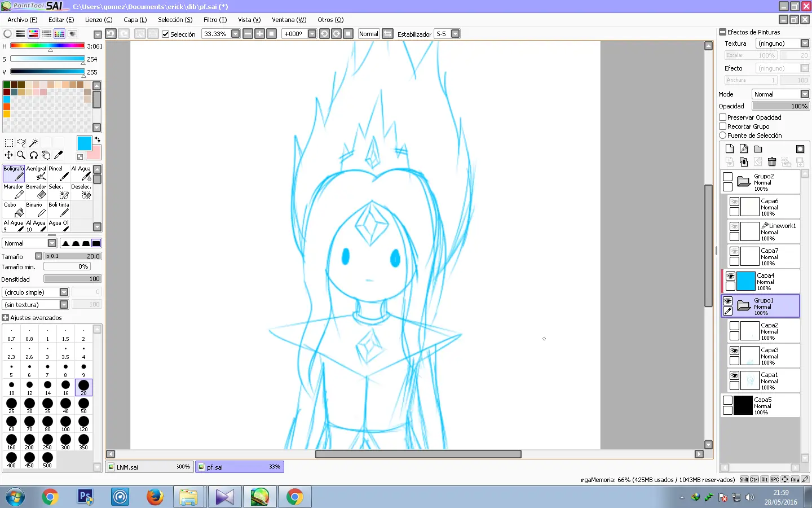Viewport: 812px width, 508px height.
Task: Open the Archivo menu
Action: click(x=23, y=20)
